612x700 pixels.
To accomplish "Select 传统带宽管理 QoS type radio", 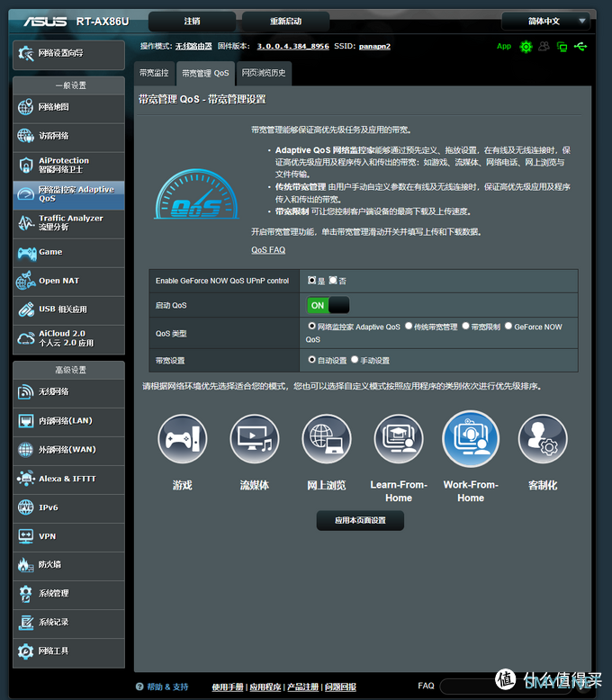I will (409, 326).
